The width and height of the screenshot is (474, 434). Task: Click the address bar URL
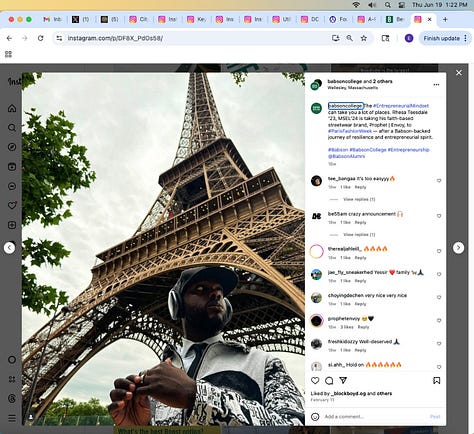click(115, 38)
